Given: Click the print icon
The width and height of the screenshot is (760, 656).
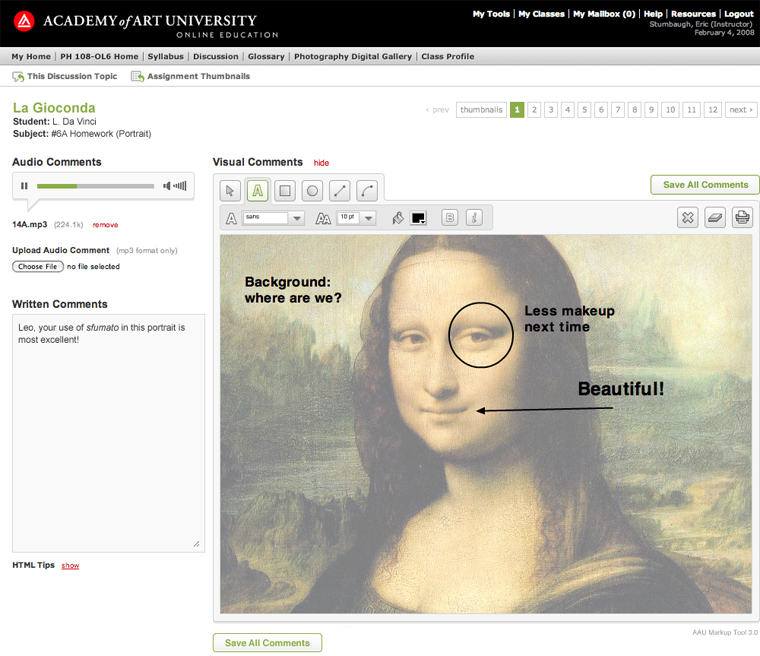Looking at the screenshot, I should click(741, 217).
